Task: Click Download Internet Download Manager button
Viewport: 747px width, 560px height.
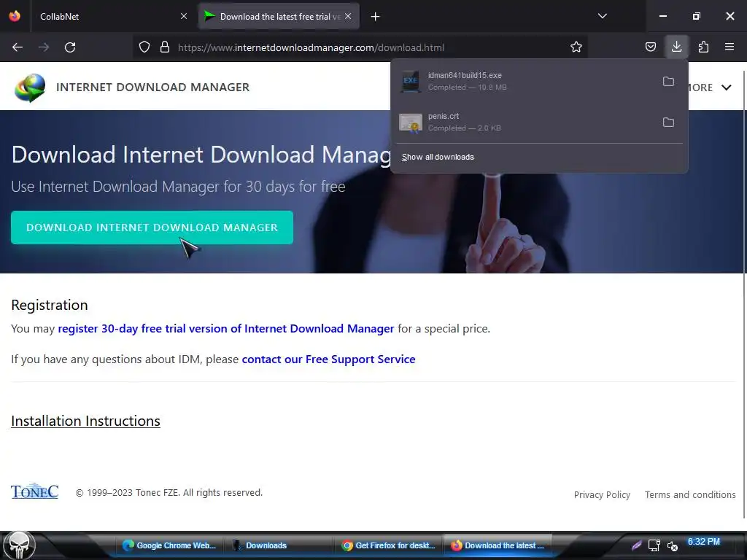Action: [x=152, y=227]
